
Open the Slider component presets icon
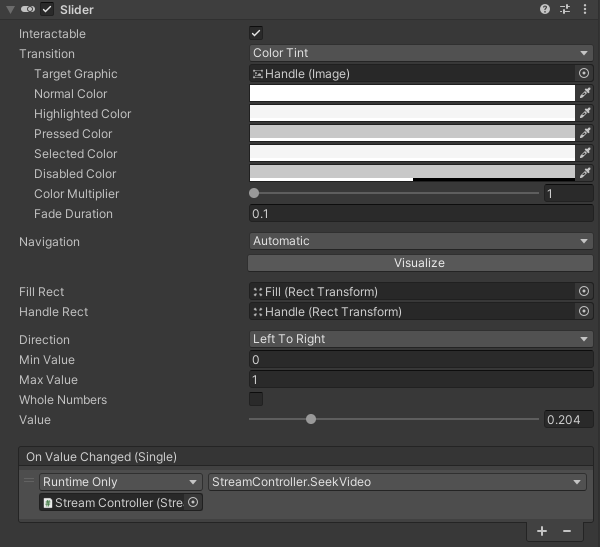tap(565, 9)
